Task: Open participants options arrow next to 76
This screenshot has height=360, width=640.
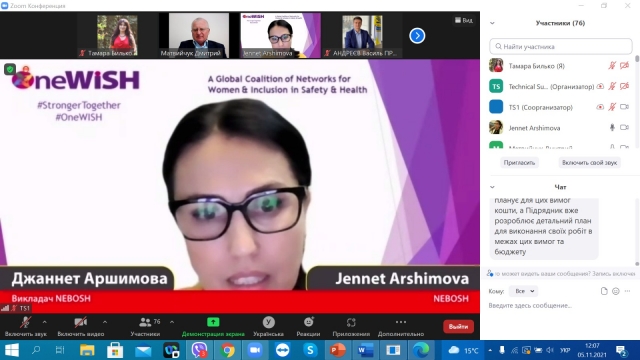Action: click(x=172, y=322)
